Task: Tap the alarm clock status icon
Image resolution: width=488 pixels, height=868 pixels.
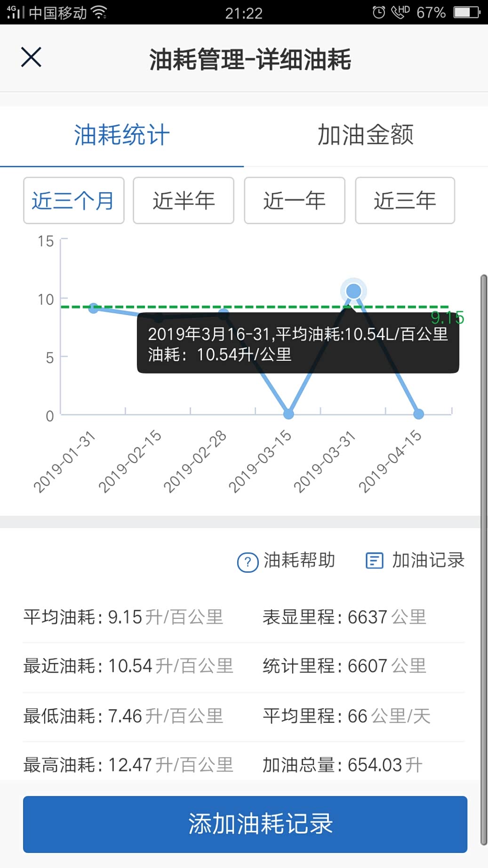Action: (x=378, y=12)
